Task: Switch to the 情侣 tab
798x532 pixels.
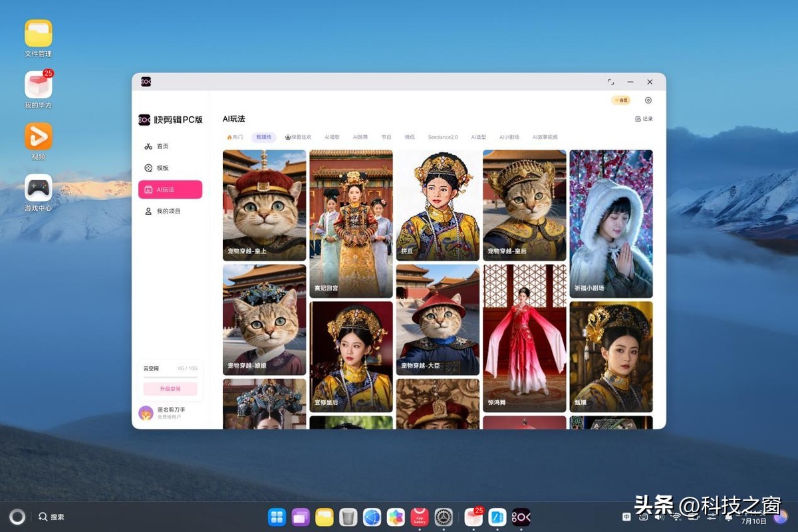Action: [410, 137]
